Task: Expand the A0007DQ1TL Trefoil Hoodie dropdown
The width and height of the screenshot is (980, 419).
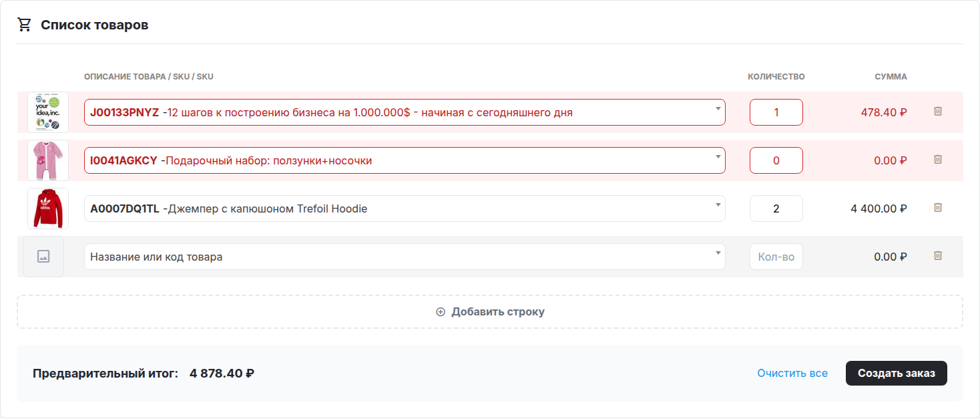Action: [405, 208]
